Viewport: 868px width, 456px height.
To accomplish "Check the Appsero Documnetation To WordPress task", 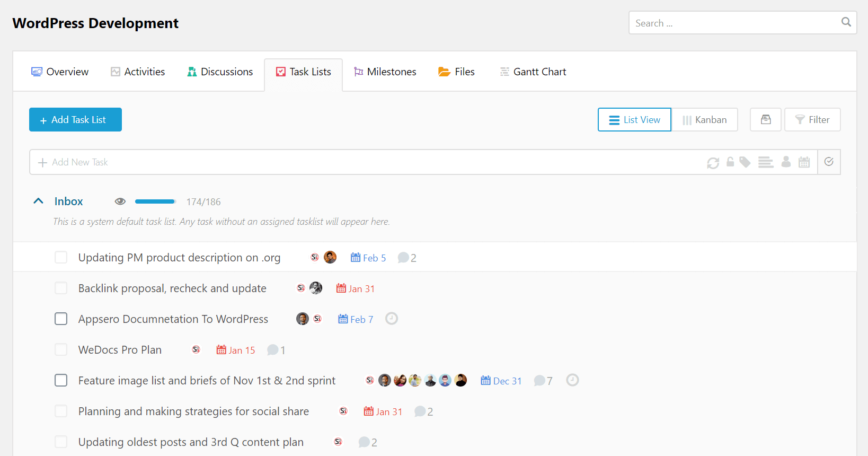I will click(61, 319).
